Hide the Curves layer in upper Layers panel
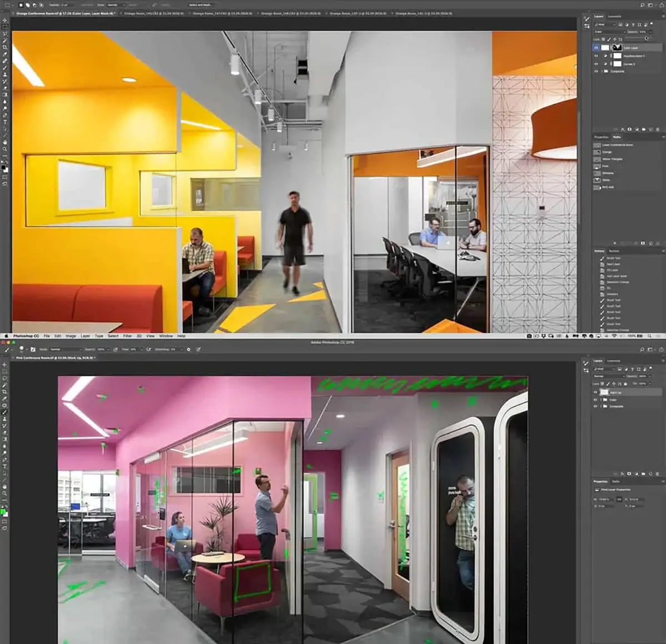The image size is (666, 644). coord(597,64)
